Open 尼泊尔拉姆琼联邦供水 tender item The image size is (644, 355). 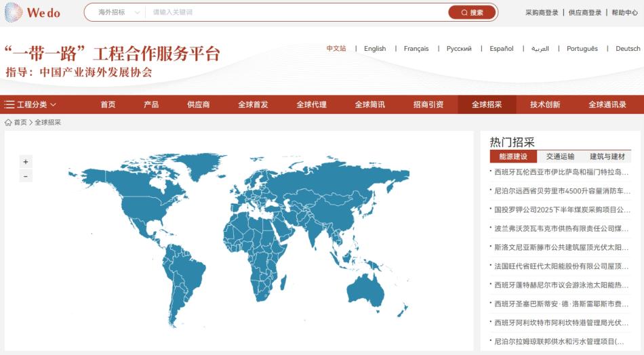point(558,341)
